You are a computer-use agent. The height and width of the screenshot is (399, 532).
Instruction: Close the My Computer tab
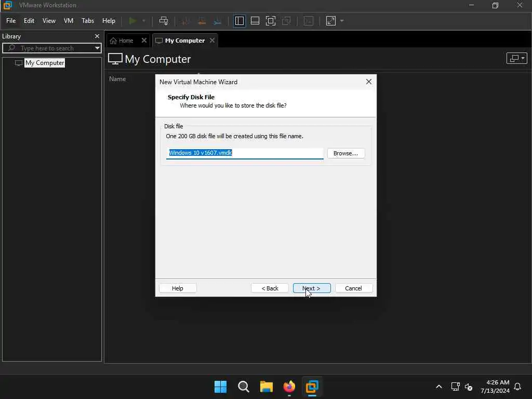click(212, 41)
